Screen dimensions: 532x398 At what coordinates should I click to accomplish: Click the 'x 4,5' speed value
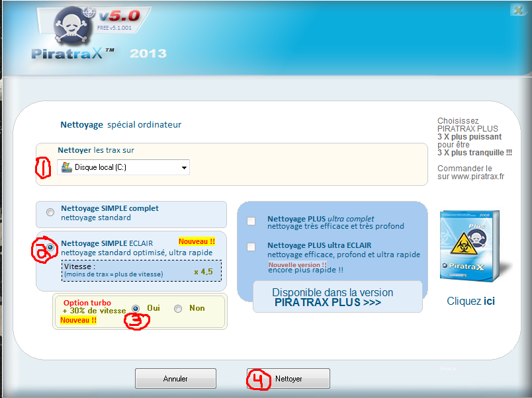[204, 272]
